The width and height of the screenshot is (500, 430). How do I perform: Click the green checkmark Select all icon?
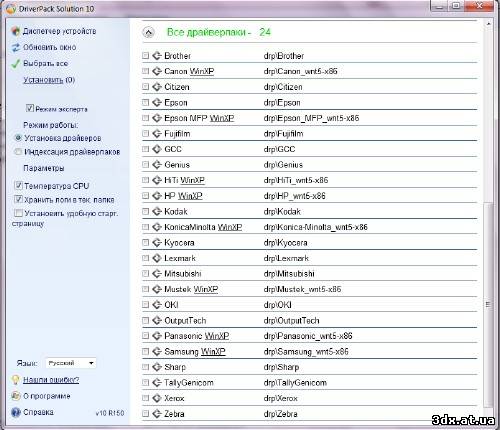point(16,63)
